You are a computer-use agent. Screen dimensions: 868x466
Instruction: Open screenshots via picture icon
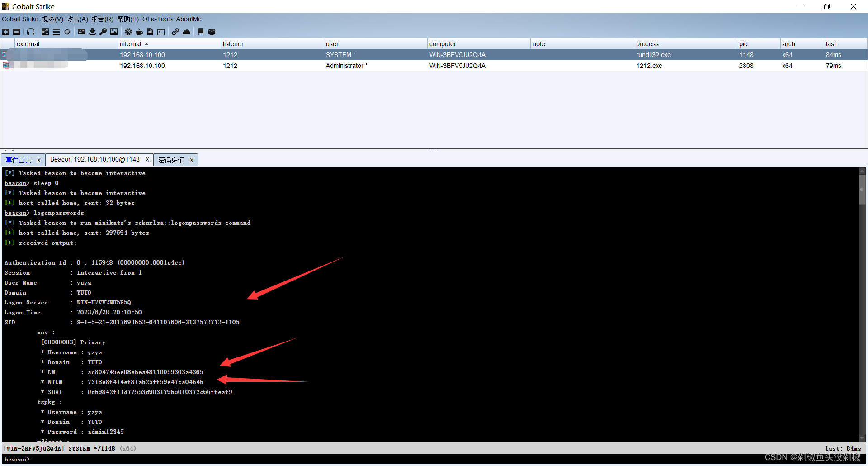(x=114, y=32)
